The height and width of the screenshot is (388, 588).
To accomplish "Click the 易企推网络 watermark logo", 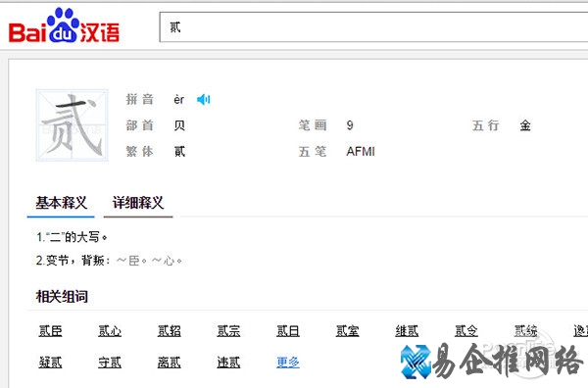I will (x=492, y=361).
